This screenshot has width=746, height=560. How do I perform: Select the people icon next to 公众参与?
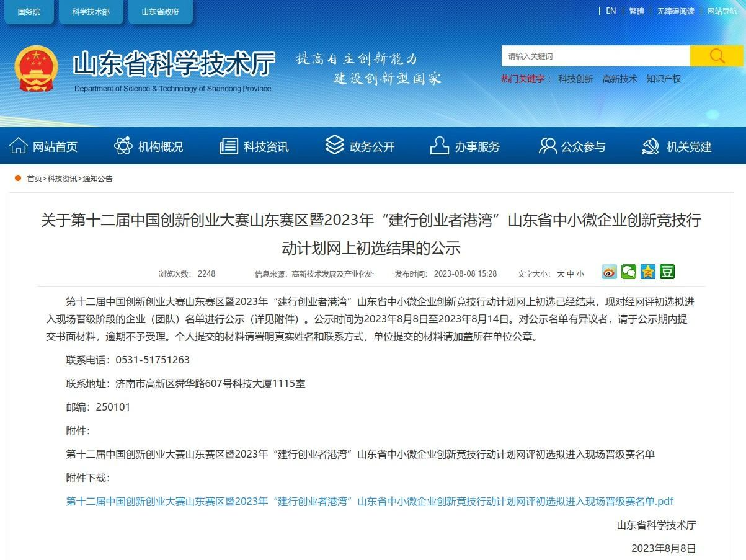point(545,145)
